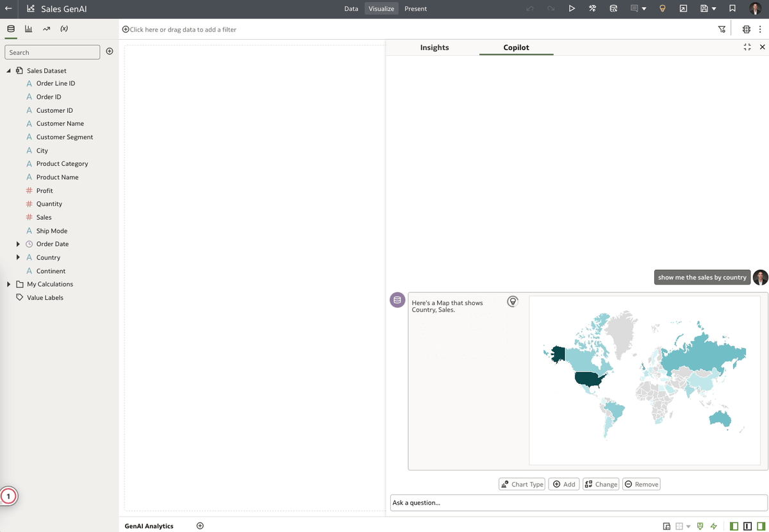Open the Data panel icon in left sidebar

tap(10, 28)
